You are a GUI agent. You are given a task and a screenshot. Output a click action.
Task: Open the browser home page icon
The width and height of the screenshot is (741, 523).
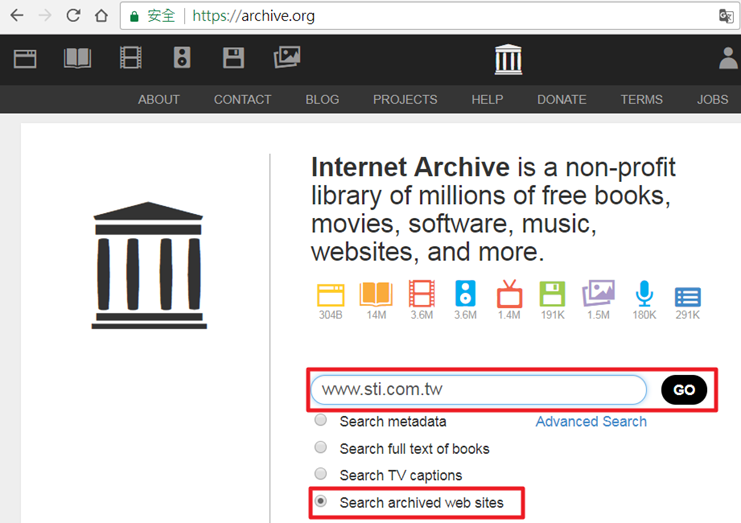pos(101,16)
